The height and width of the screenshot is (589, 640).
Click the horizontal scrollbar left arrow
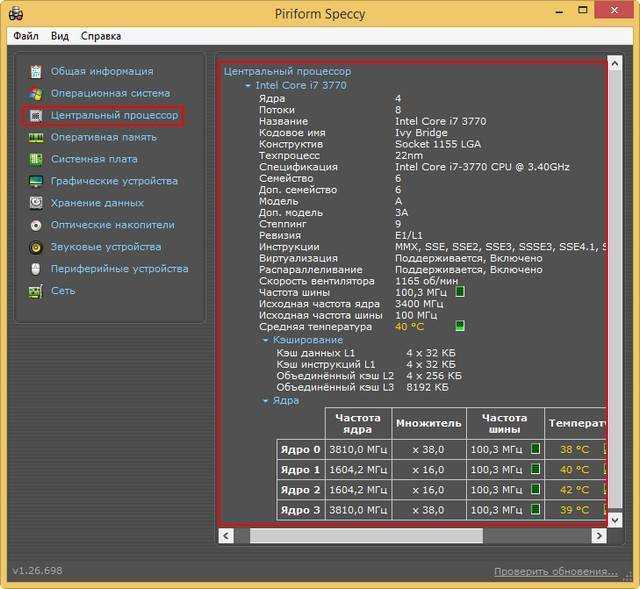tap(226, 536)
